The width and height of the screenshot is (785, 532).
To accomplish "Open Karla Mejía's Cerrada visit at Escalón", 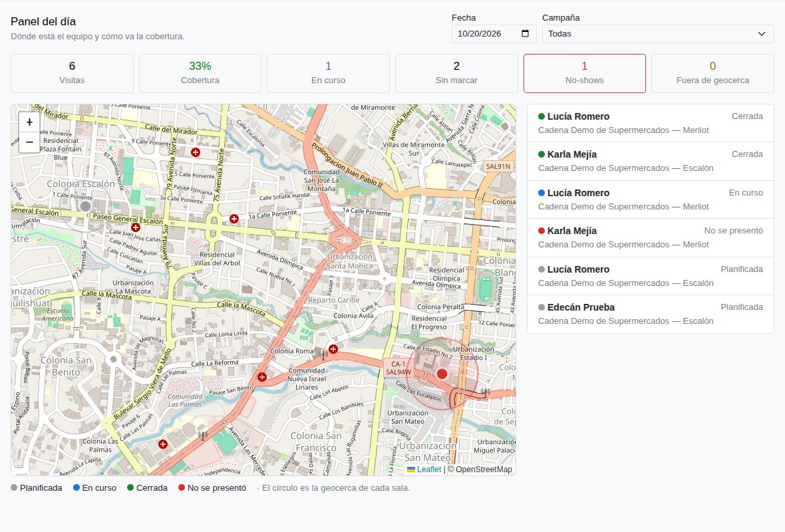I will (651, 161).
